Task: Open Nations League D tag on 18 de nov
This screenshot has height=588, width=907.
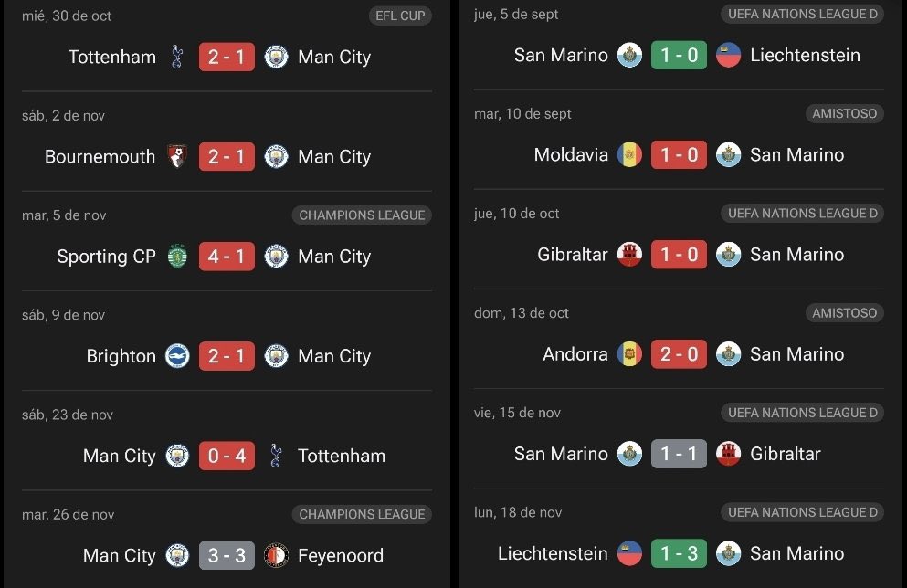Action: point(802,512)
